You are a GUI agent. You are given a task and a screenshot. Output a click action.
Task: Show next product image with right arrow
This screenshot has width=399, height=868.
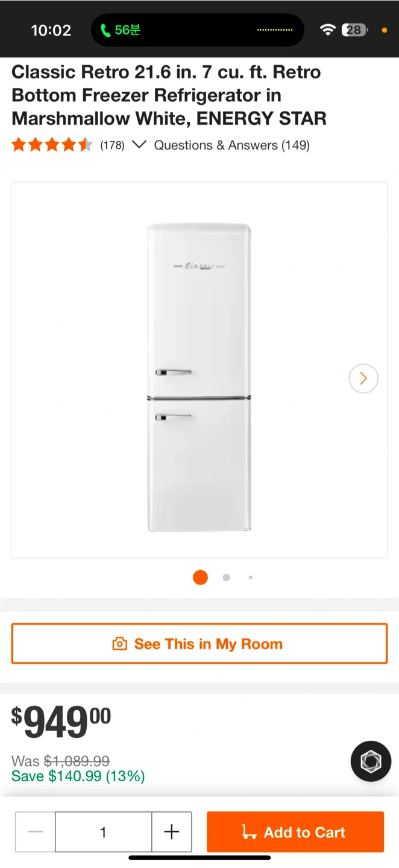(x=363, y=379)
